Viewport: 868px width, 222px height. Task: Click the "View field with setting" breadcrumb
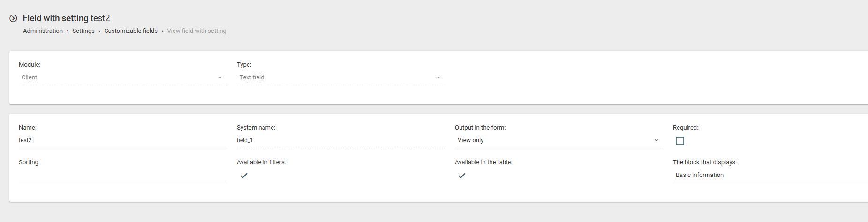tap(196, 31)
